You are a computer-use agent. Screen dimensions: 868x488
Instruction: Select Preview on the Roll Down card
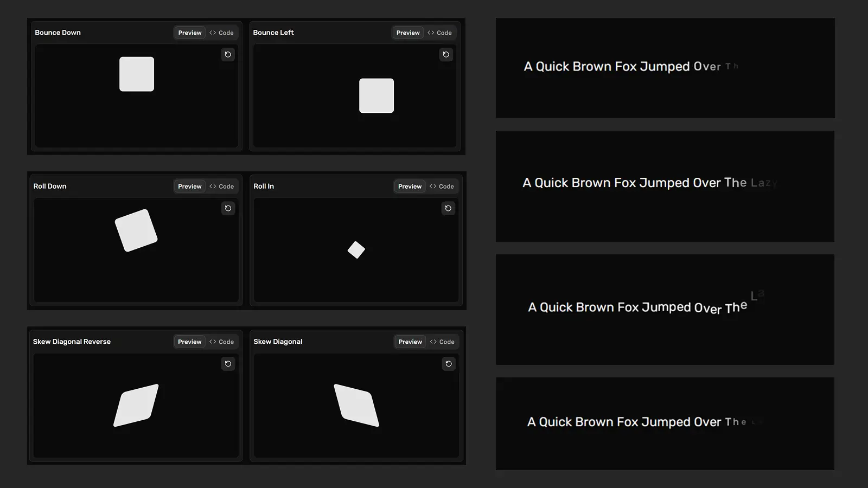point(189,186)
